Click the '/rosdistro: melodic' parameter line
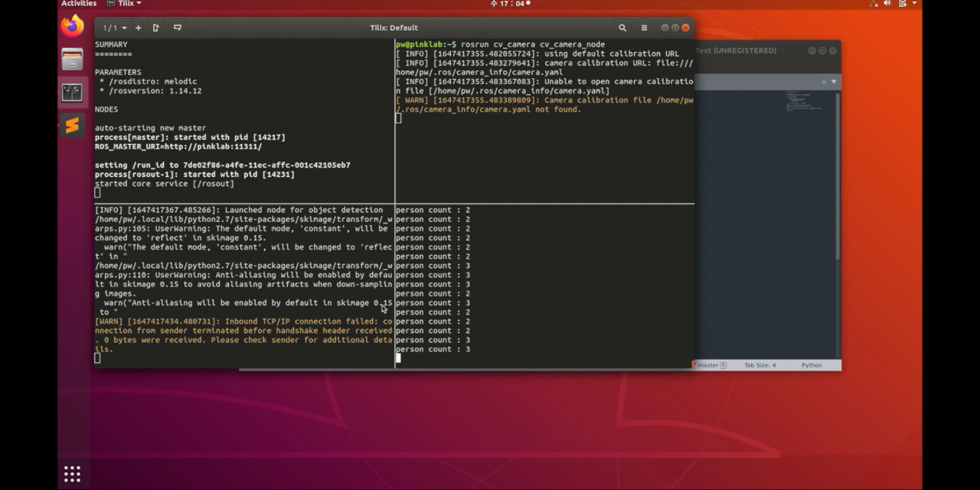Image resolution: width=980 pixels, height=490 pixels. click(x=148, y=81)
